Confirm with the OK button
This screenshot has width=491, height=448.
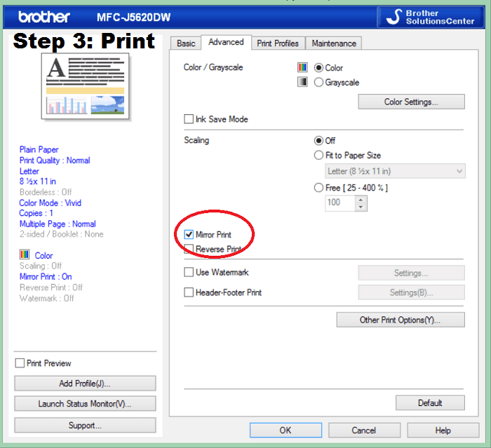285,430
